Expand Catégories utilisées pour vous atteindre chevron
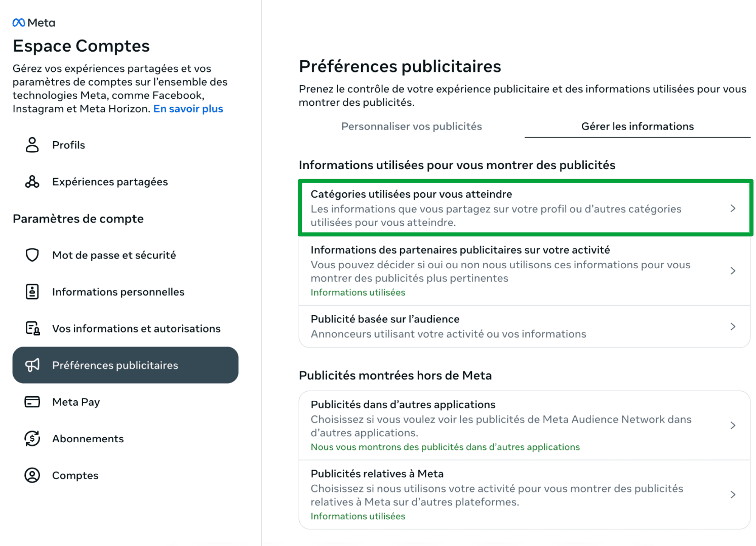 [733, 208]
